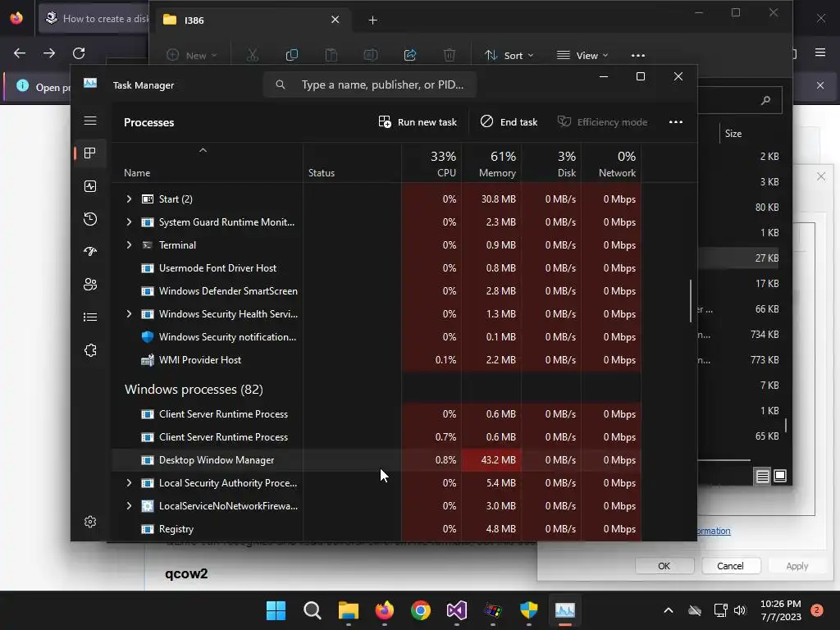Select Usermode Font Driver Host row
The width and height of the screenshot is (840, 630).
377,268
